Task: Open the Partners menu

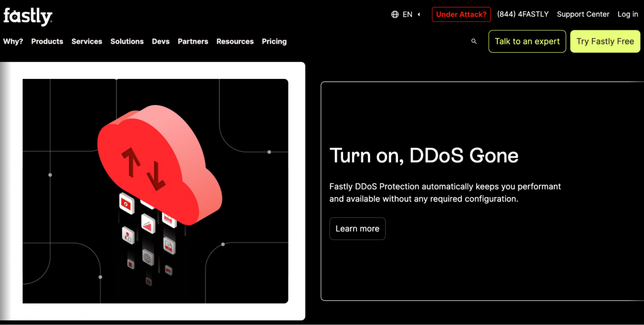Action: click(x=193, y=41)
